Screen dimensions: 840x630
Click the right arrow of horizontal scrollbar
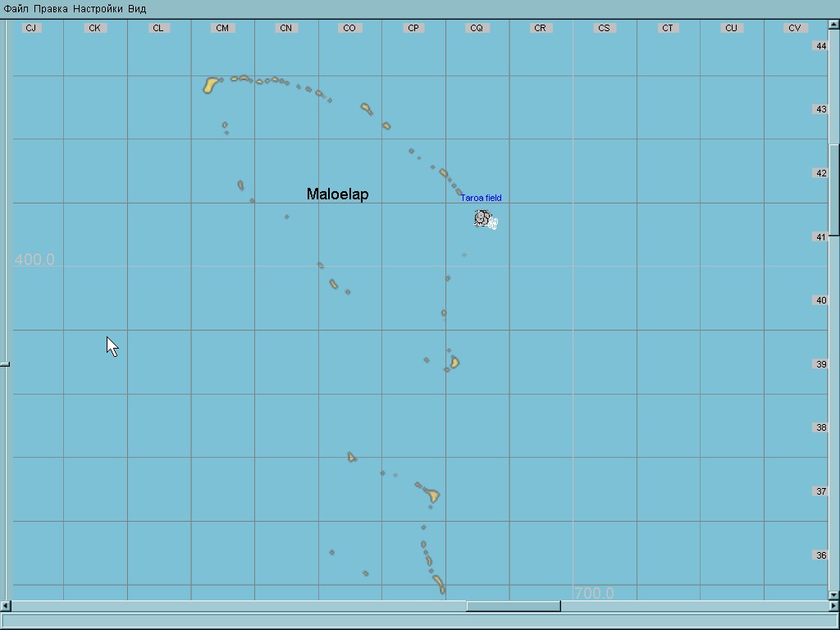pyautogui.click(x=833, y=606)
